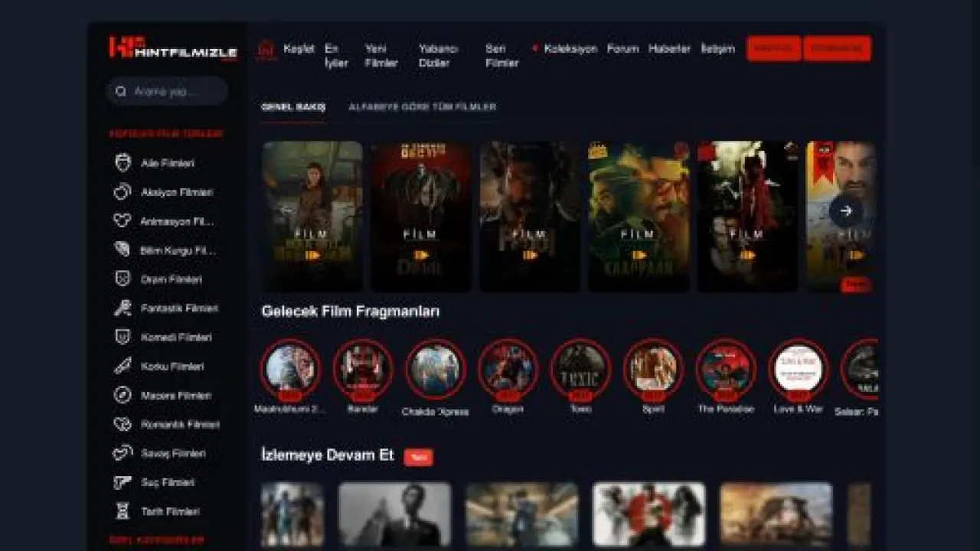Open the Bandar trailer circle
Screen dimensions: 980x551
point(363,370)
